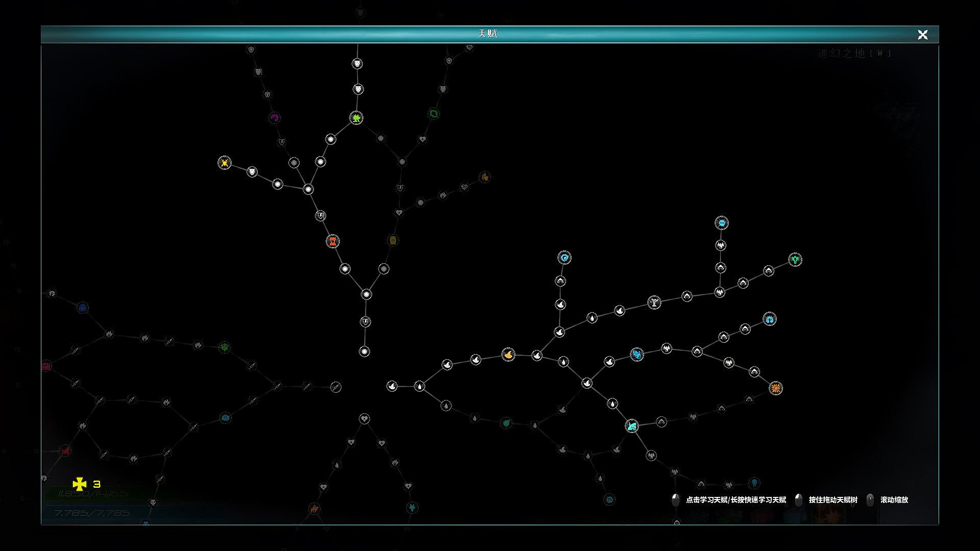Viewport: 980px width, 551px height.
Task: Click the orange burst talent node
Action: click(x=775, y=388)
